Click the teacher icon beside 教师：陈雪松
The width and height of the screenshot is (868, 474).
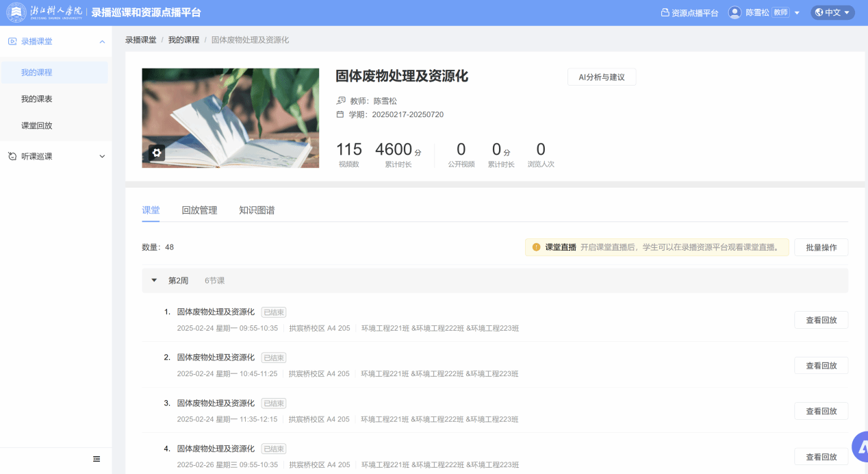340,101
